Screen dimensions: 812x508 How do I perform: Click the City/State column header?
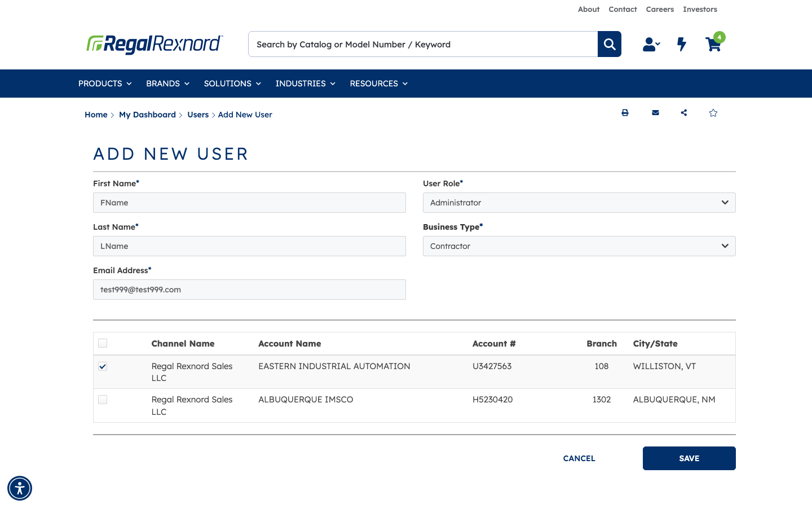tap(655, 344)
